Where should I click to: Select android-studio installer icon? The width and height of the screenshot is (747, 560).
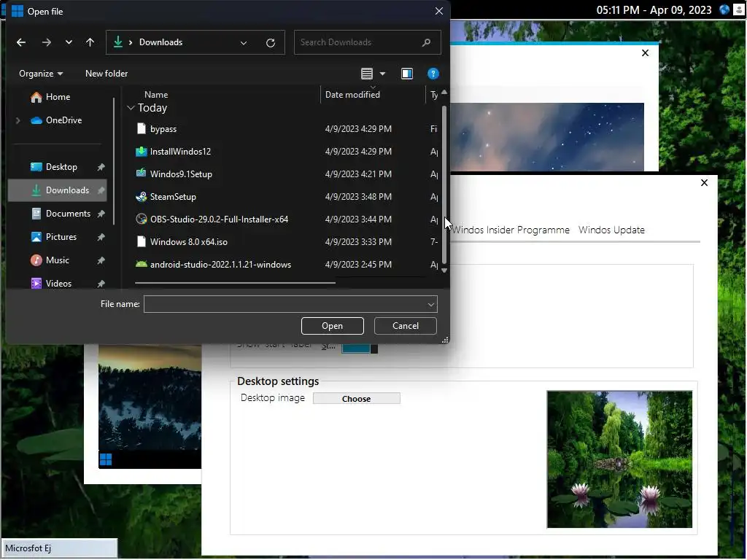141,264
